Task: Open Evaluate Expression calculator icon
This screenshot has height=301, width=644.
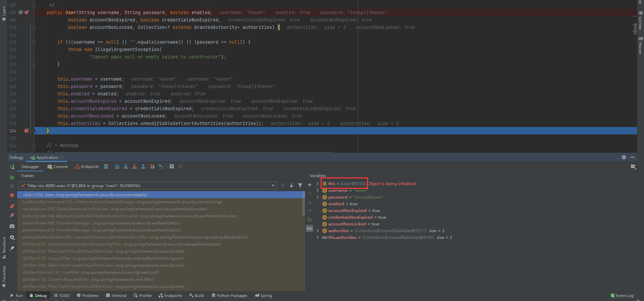Action: [172, 166]
